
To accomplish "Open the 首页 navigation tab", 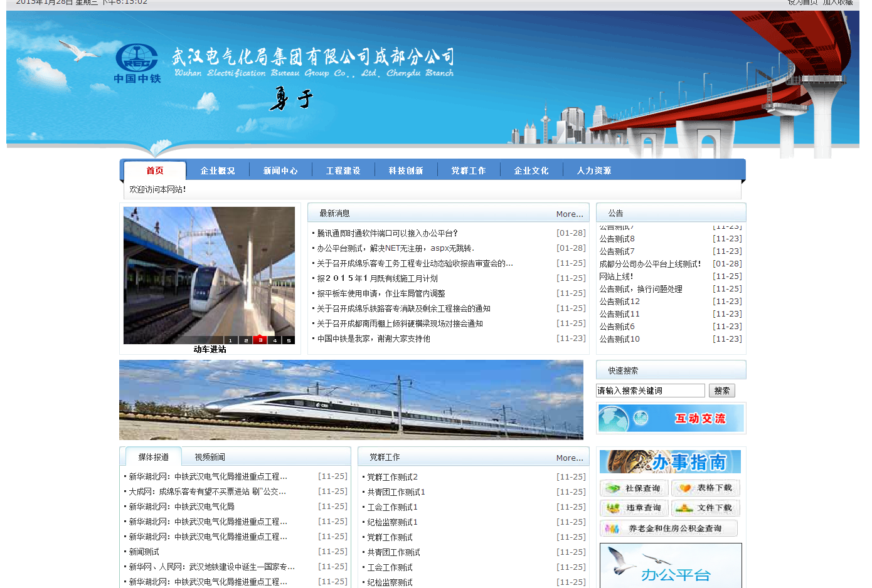I will pyautogui.click(x=155, y=171).
